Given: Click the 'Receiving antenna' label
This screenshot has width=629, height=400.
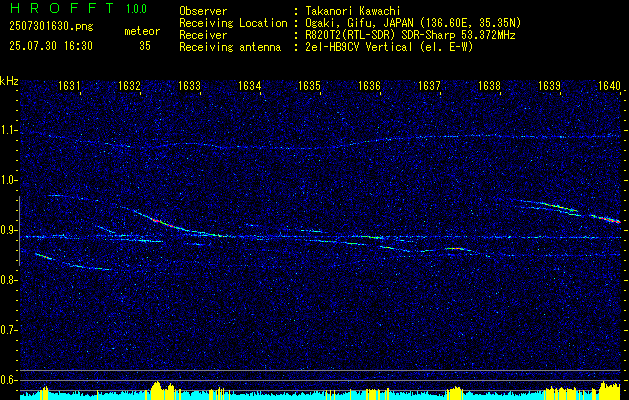Looking at the screenshot, I should pyautogui.click(x=230, y=47).
